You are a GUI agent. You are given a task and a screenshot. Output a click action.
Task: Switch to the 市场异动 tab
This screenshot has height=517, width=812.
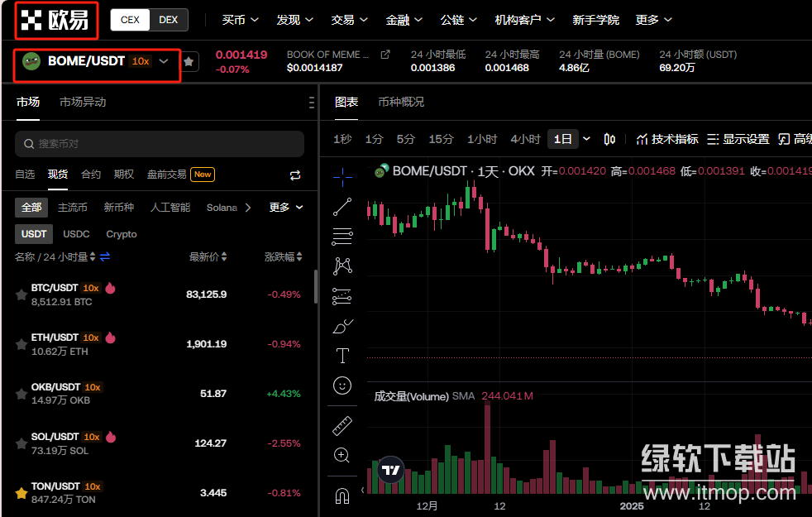[83, 102]
